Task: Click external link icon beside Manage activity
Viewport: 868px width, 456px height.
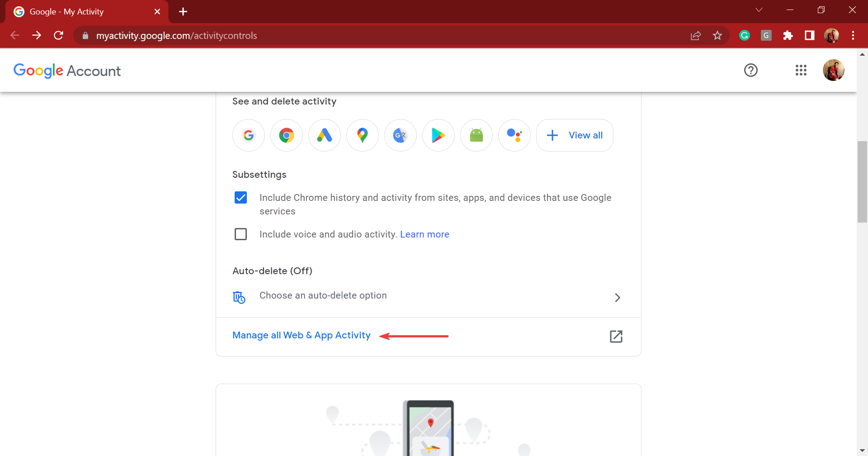Action: pyautogui.click(x=616, y=337)
